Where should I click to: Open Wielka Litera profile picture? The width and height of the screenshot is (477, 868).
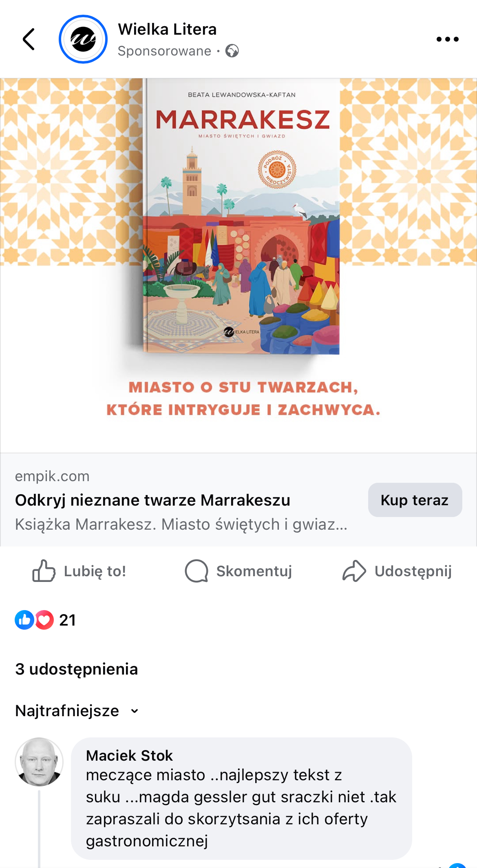(83, 39)
